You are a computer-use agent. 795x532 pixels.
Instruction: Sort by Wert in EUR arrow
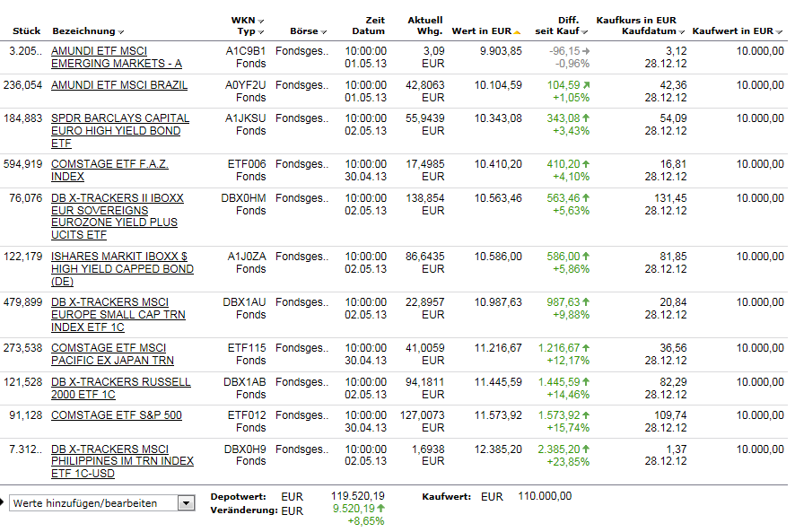[x=517, y=32]
